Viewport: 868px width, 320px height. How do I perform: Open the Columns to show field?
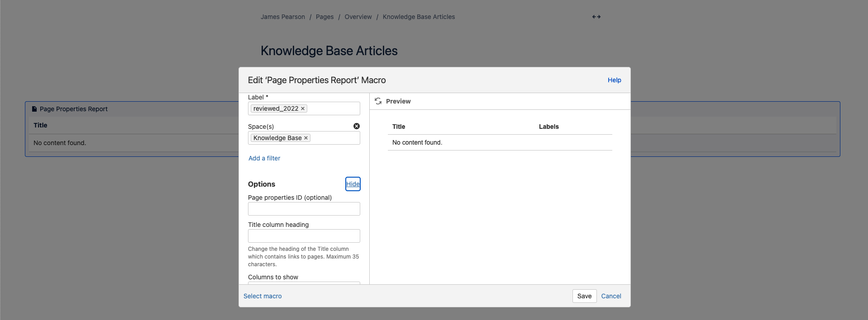coord(304,283)
